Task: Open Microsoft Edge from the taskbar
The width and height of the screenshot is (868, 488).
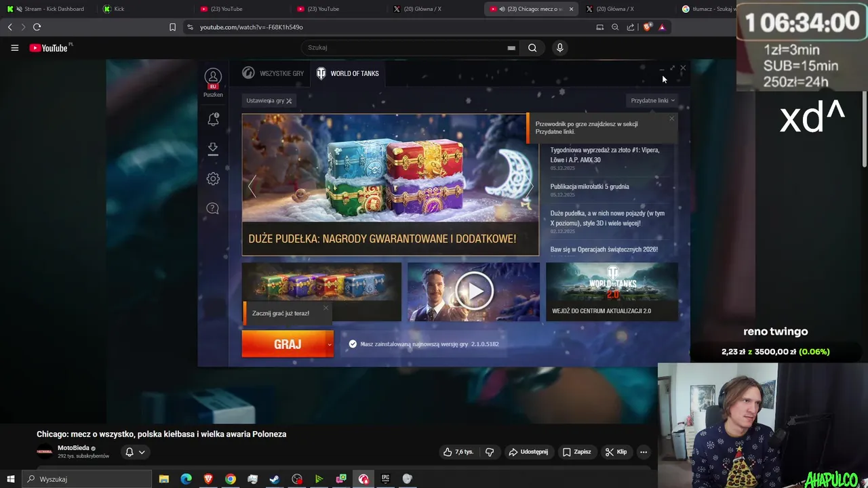Action: (x=186, y=479)
